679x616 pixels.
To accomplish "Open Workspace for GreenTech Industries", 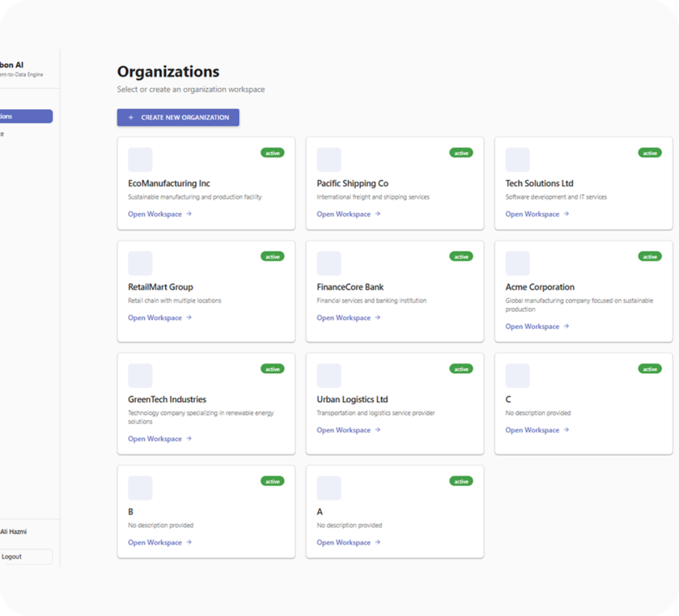I will (x=155, y=439).
